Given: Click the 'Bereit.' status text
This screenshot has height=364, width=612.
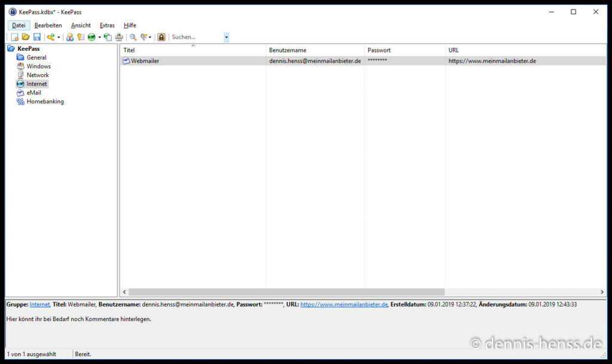Looking at the screenshot, I should [83, 354].
